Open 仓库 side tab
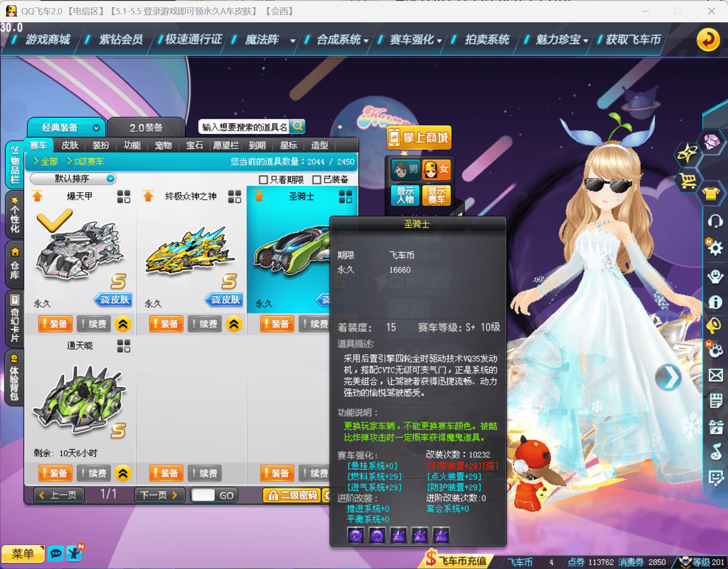Screen dimensions: 728x569 [x=15, y=264]
